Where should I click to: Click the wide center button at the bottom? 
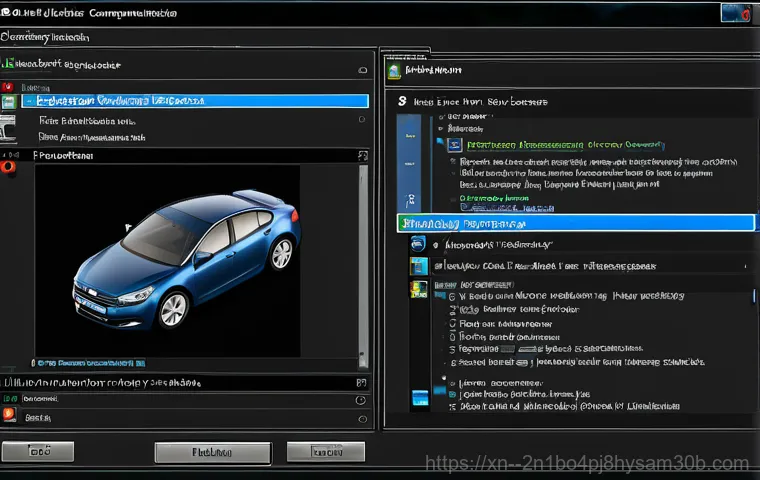point(213,452)
